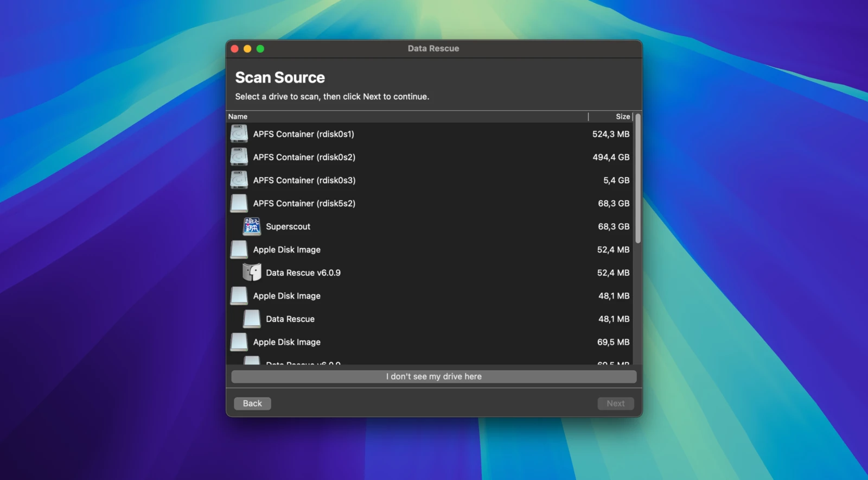Select the Data Rescue v6.0.9 volume icon
868x480 pixels.
click(x=252, y=273)
